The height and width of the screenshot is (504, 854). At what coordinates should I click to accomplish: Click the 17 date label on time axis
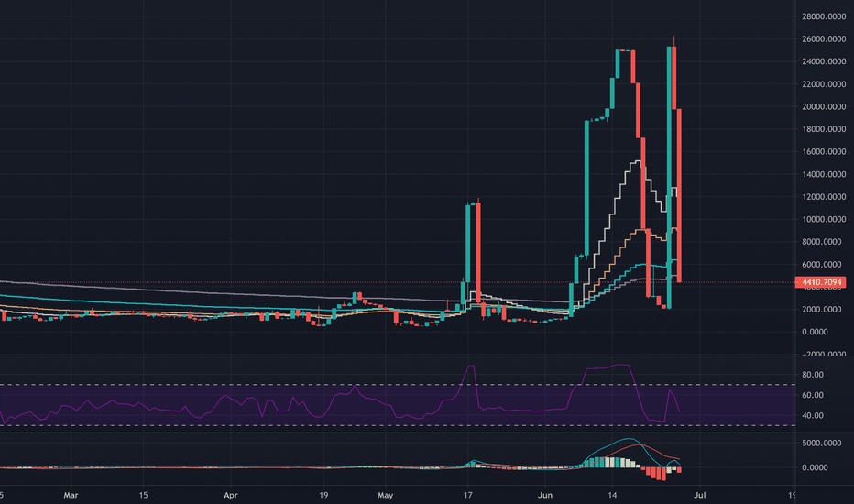(x=468, y=495)
